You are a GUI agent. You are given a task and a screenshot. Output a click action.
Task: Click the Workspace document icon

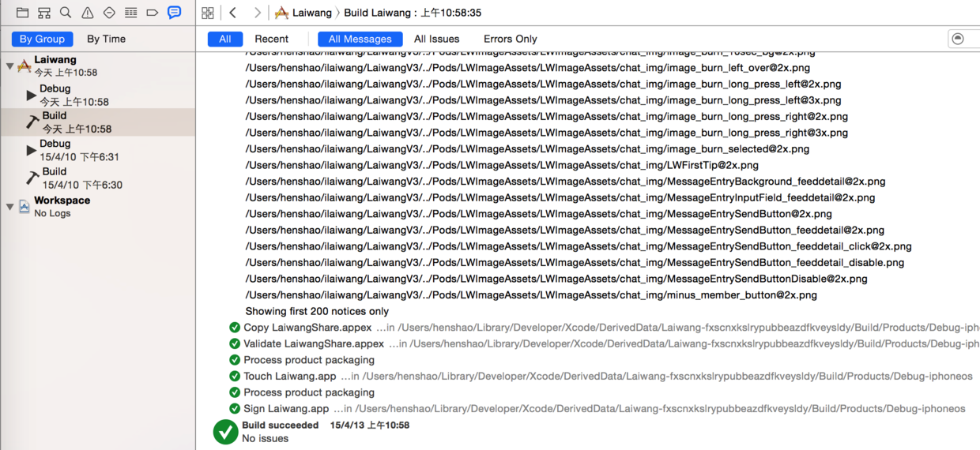tap(24, 207)
